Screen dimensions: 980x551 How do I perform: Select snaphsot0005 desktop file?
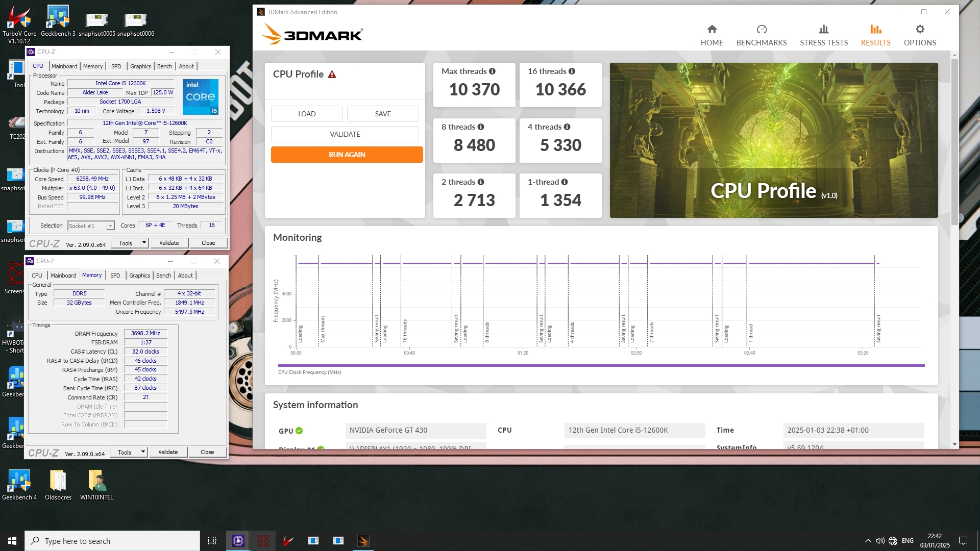coord(97,24)
